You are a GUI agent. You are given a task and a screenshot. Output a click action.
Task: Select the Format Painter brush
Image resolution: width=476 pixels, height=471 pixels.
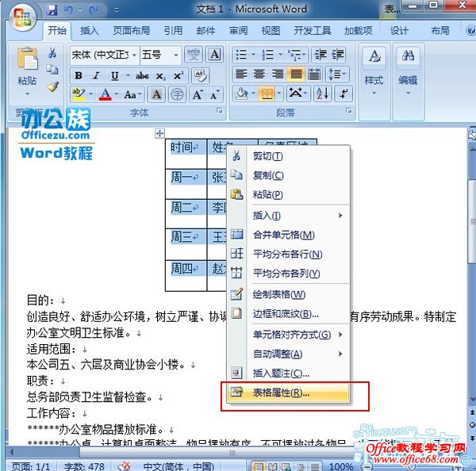point(53,86)
